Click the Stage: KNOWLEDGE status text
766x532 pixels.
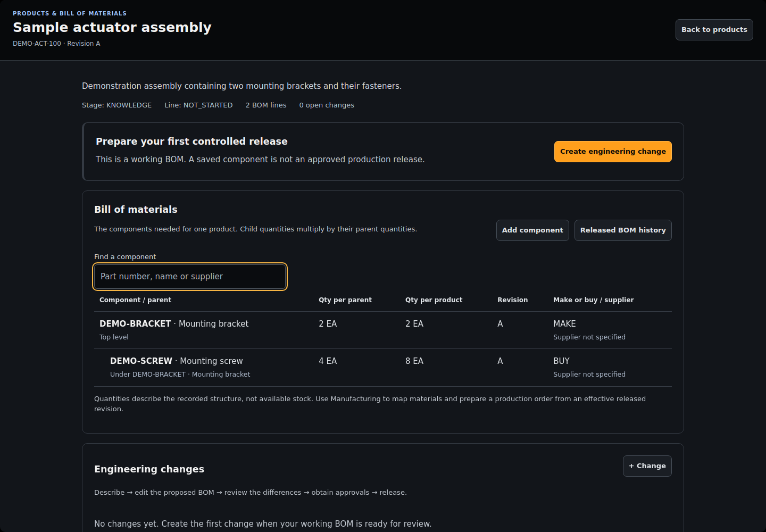click(x=116, y=105)
